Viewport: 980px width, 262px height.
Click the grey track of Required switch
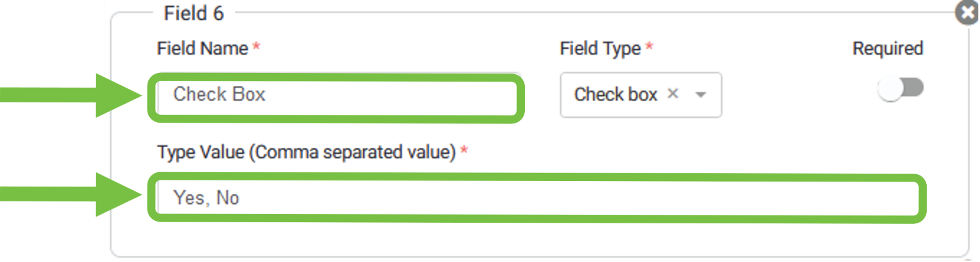click(914, 87)
